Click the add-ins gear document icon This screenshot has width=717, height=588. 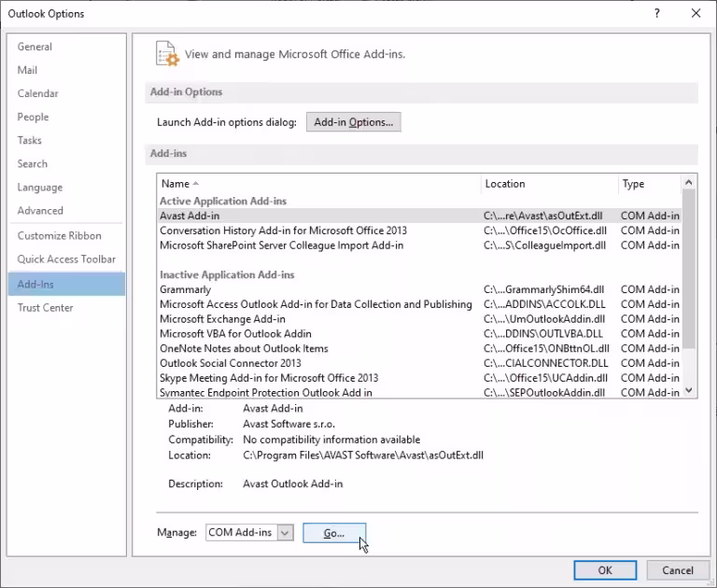(x=167, y=54)
